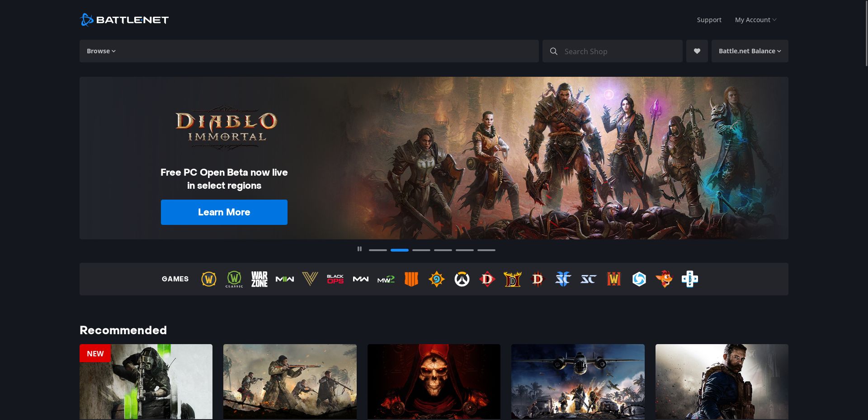The height and width of the screenshot is (420, 868).
Task: Jump to third carousel slide indicator
Action: 421,250
